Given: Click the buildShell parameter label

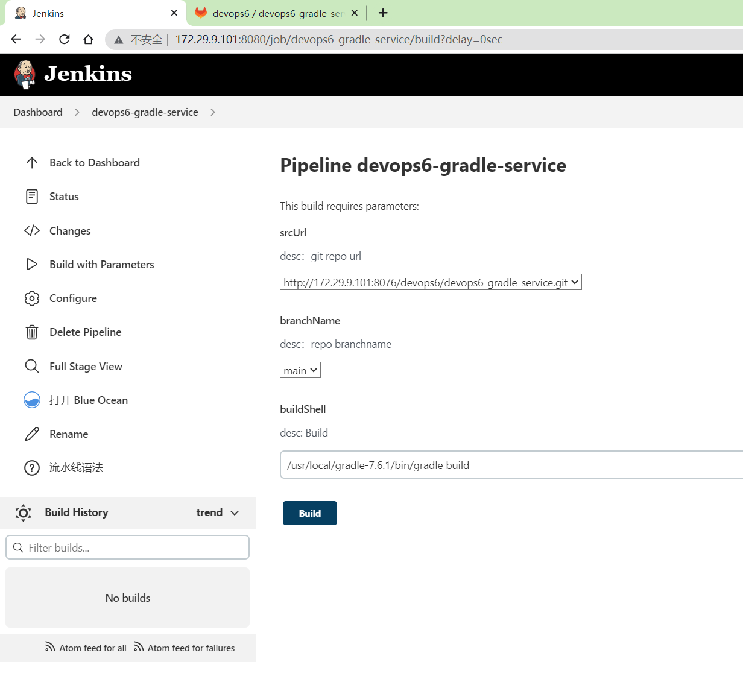Looking at the screenshot, I should tap(303, 409).
